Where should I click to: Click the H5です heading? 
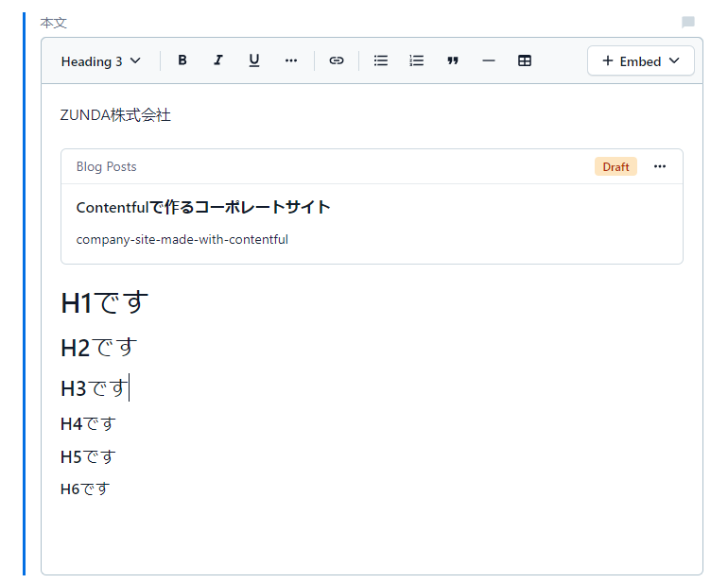click(x=88, y=456)
